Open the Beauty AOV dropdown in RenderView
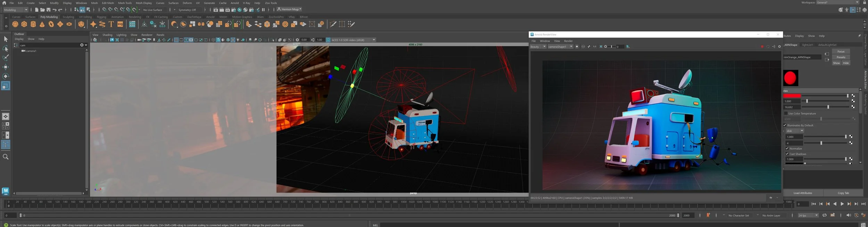Image resolution: width=868 pixels, height=227 pixels. (538, 47)
